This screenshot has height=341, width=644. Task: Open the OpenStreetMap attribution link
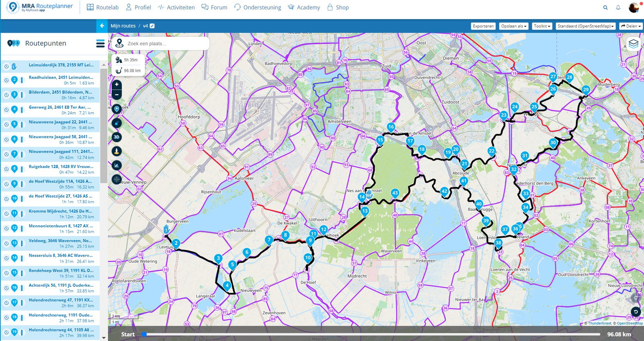(x=629, y=323)
